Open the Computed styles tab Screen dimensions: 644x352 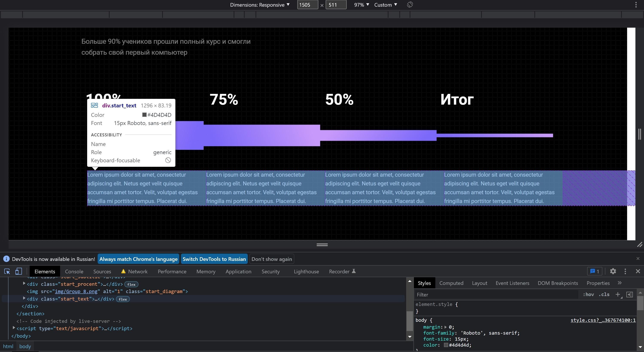(451, 283)
